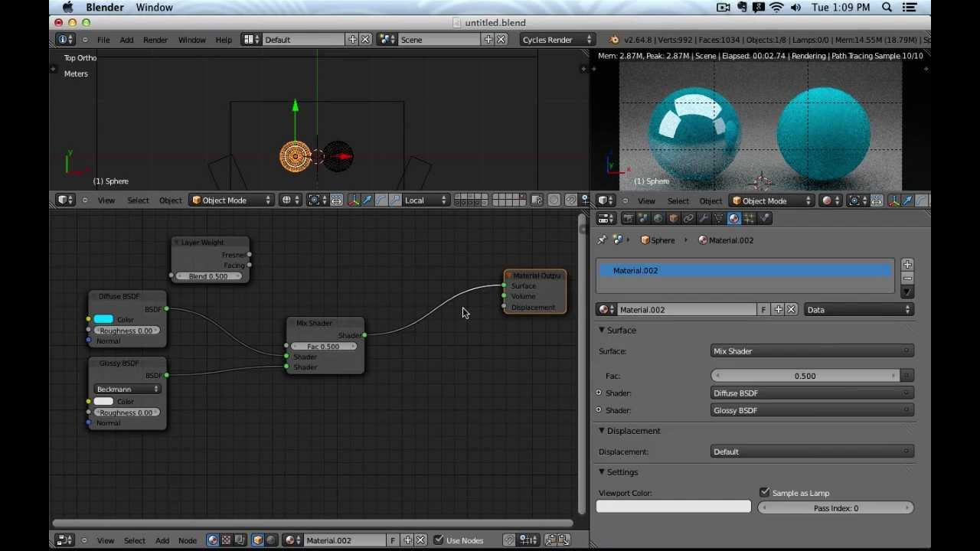Click the Material.002 name field in properties

(x=687, y=310)
